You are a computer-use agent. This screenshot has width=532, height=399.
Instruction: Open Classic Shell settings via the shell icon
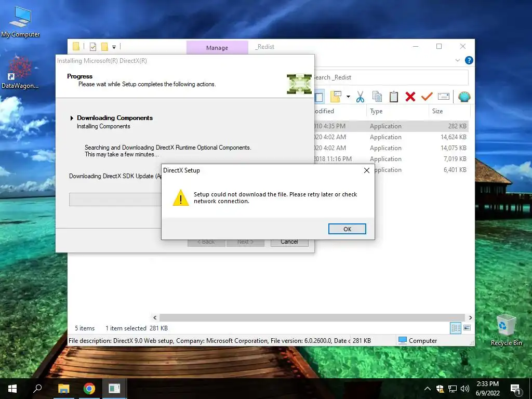[x=464, y=97]
